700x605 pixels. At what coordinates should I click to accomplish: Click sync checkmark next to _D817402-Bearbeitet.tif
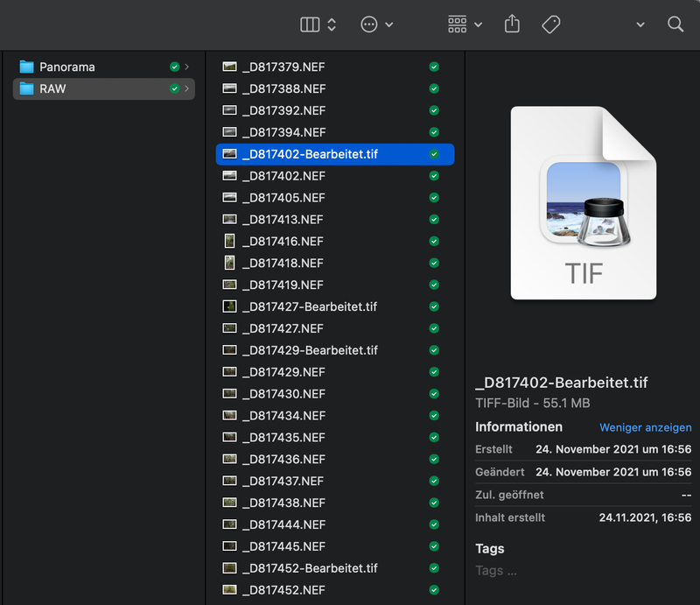coord(434,154)
